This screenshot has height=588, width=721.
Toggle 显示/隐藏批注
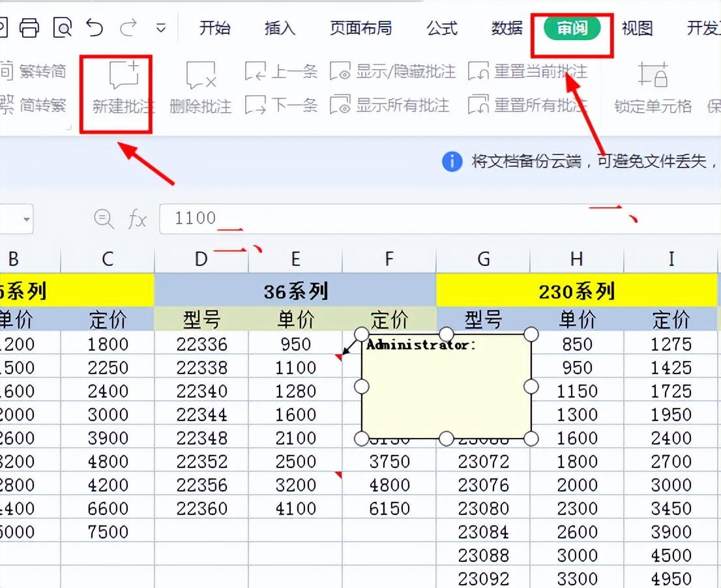coord(393,71)
